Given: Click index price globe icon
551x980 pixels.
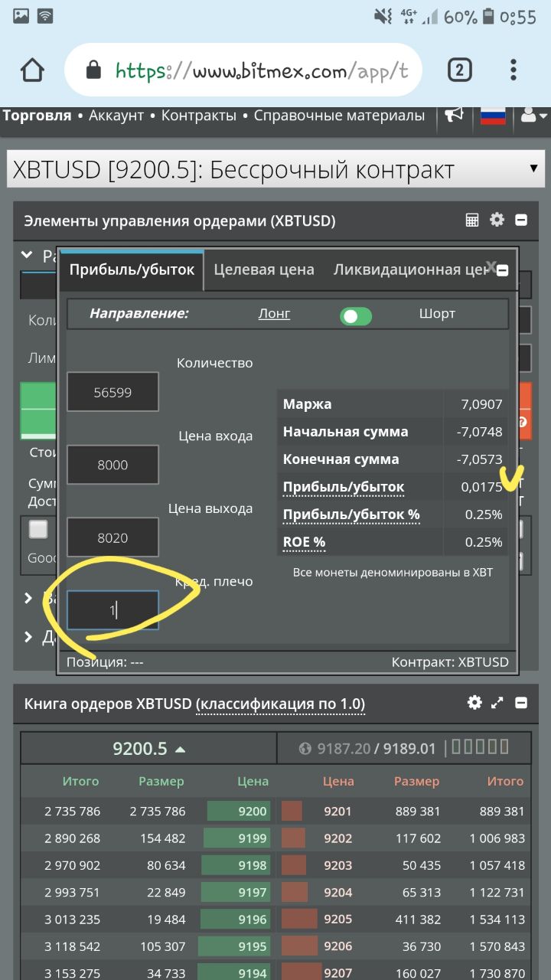Looking at the screenshot, I should [x=306, y=749].
